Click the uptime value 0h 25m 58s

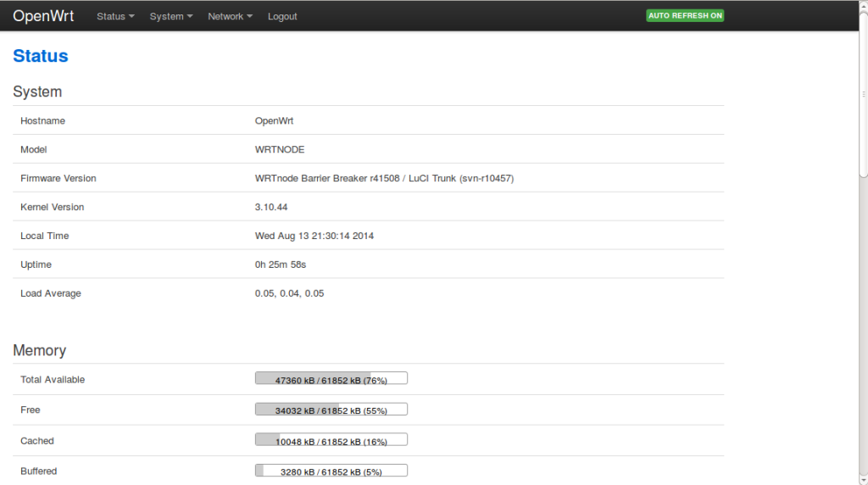[x=281, y=265]
